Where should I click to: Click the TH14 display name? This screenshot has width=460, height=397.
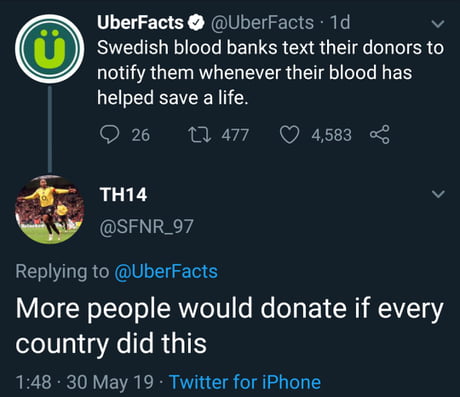pyautogui.click(x=123, y=195)
